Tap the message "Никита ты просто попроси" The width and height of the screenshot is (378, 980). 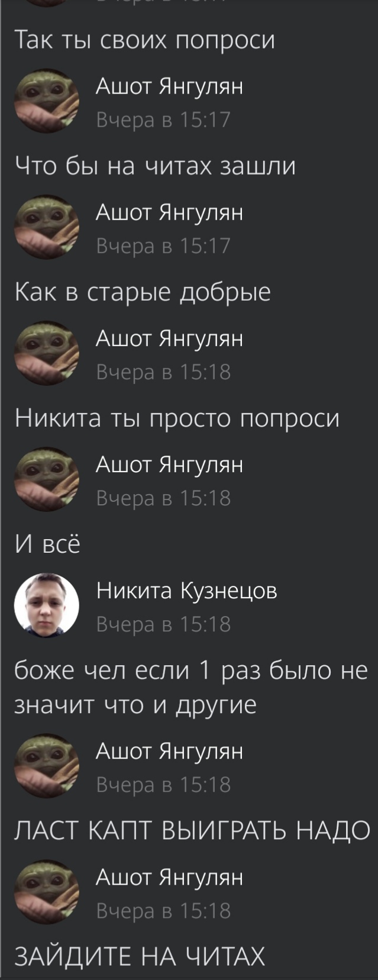[177, 418]
